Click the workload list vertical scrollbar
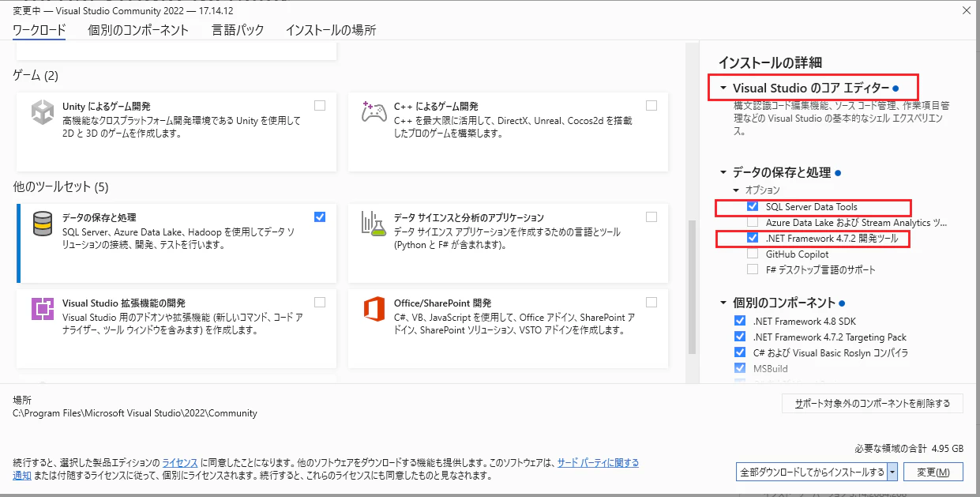 point(693,288)
